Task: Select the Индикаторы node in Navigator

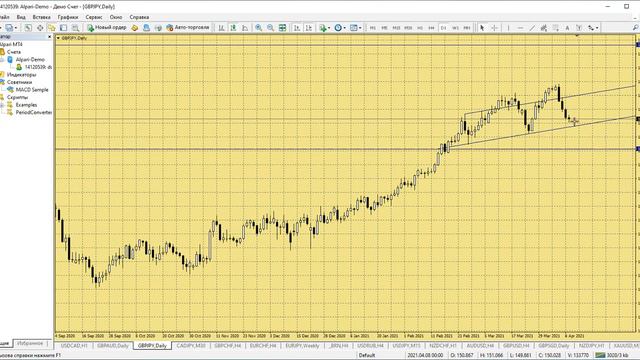Action: [x=21, y=75]
